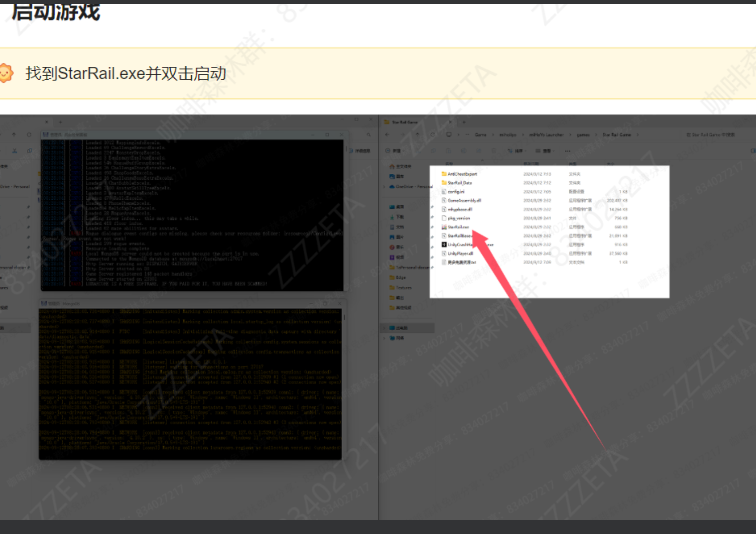Select the pkg_version file
Image resolution: width=756 pixels, height=534 pixels.
click(x=456, y=218)
